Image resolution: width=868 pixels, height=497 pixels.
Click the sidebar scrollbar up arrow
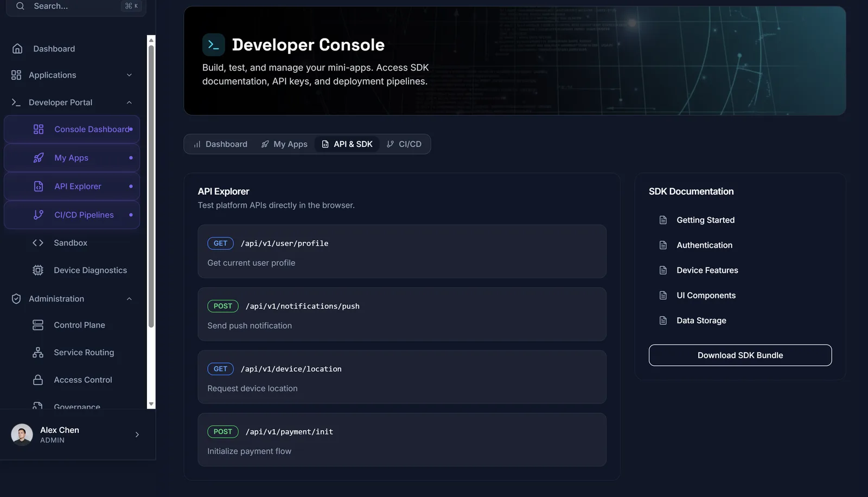[151, 40]
